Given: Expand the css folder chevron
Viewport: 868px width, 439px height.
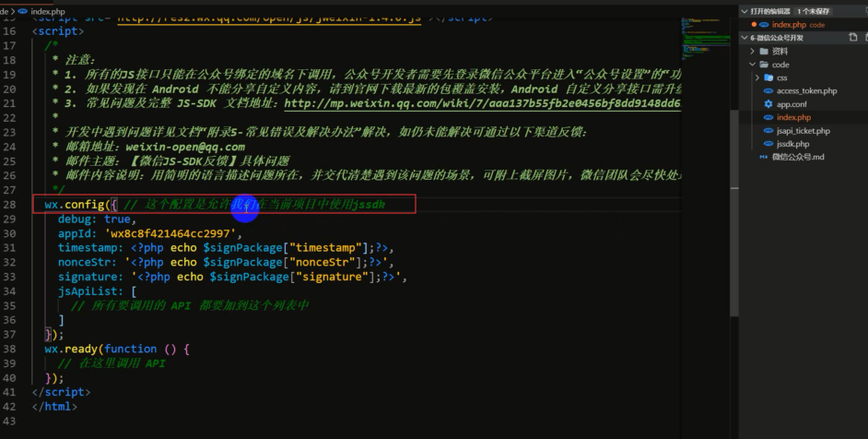Looking at the screenshot, I should 757,77.
